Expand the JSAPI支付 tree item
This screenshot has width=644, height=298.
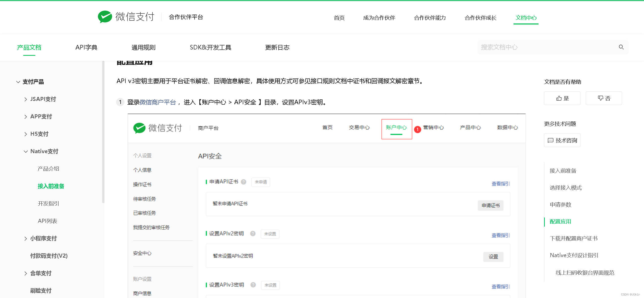[x=25, y=99]
